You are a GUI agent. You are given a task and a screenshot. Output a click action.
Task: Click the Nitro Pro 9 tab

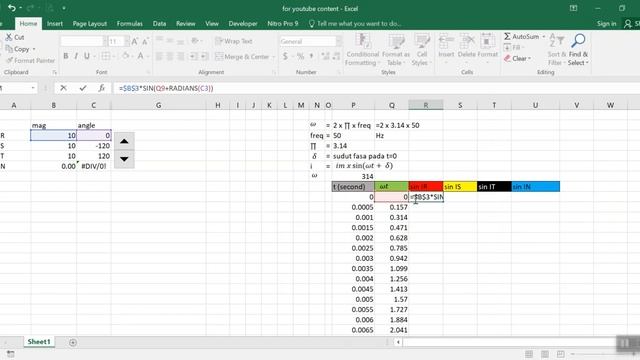pos(282,24)
